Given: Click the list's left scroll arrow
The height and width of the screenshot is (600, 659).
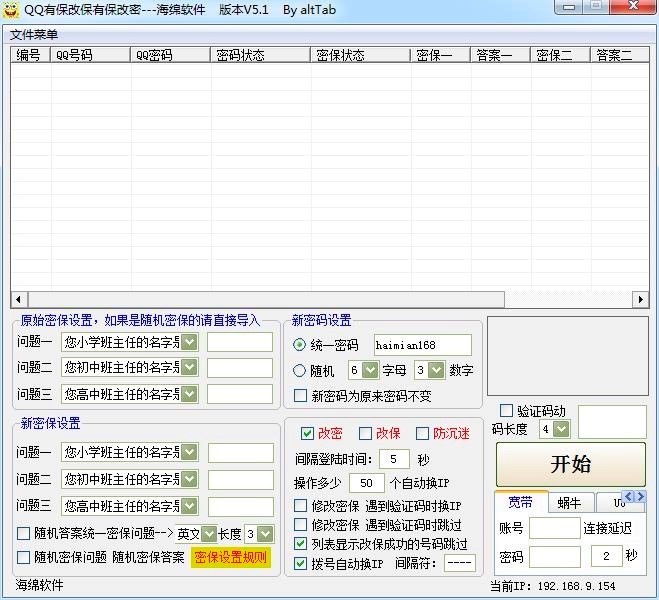Looking at the screenshot, I should (x=17, y=300).
